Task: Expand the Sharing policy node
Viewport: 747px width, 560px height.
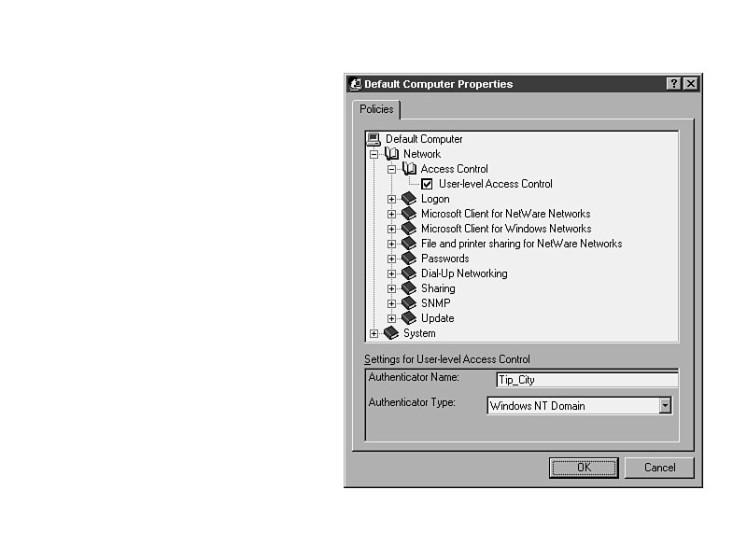Action: 392,288
